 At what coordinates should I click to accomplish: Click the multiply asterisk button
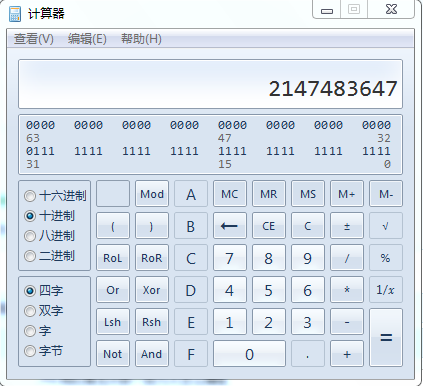(x=347, y=290)
